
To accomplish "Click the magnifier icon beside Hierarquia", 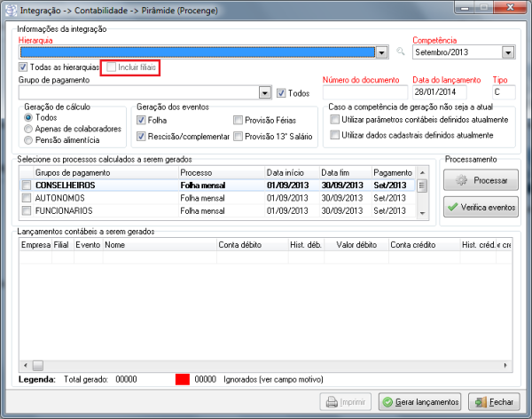I will (x=401, y=52).
